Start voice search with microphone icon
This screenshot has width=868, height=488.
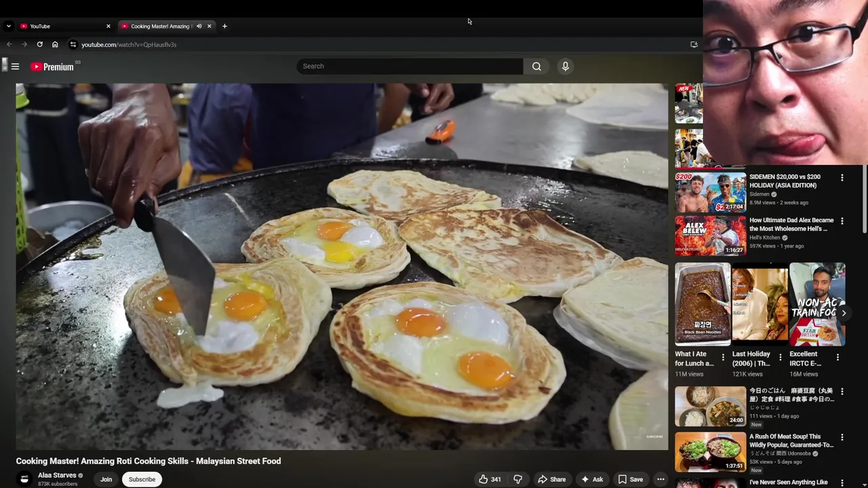coord(565,66)
